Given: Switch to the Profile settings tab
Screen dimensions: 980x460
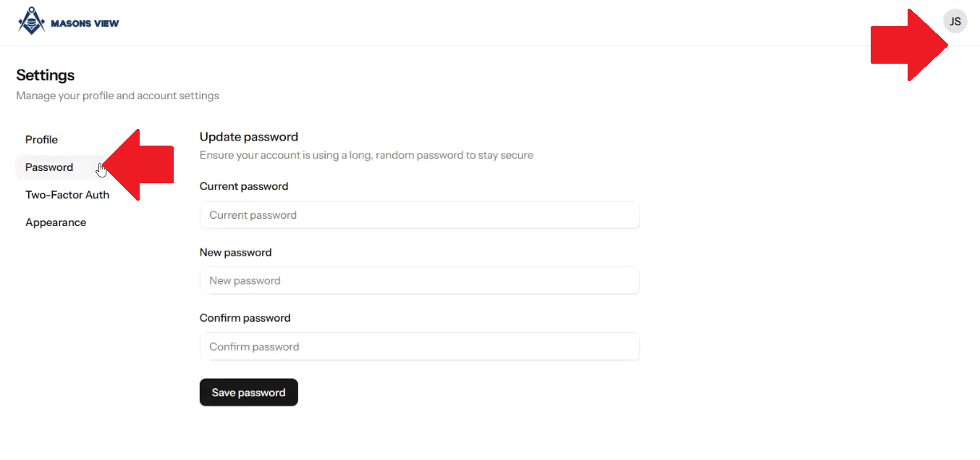Looking at the screenshot, I should click(x=41, y=140).
